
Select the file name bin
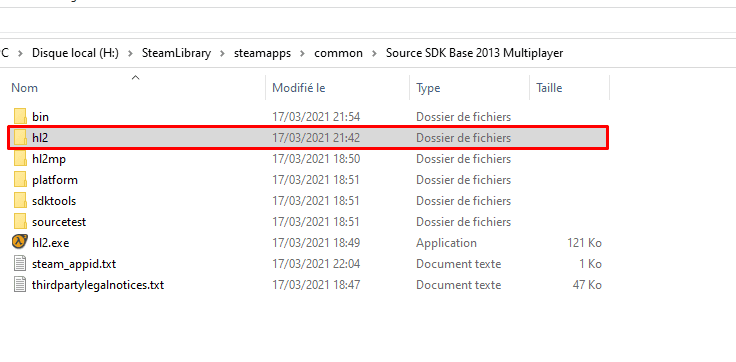click(x=40, y=116)
